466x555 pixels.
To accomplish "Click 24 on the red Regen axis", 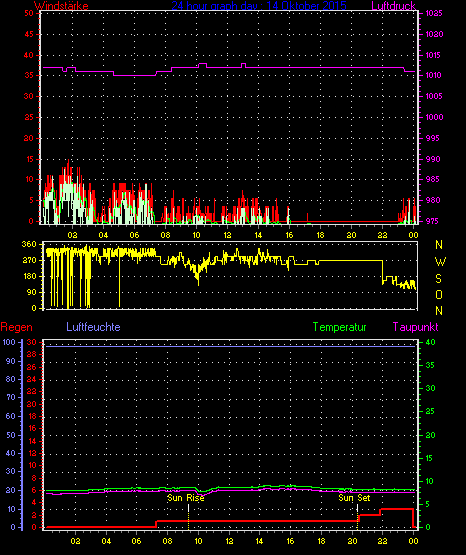I will (31, 379).
